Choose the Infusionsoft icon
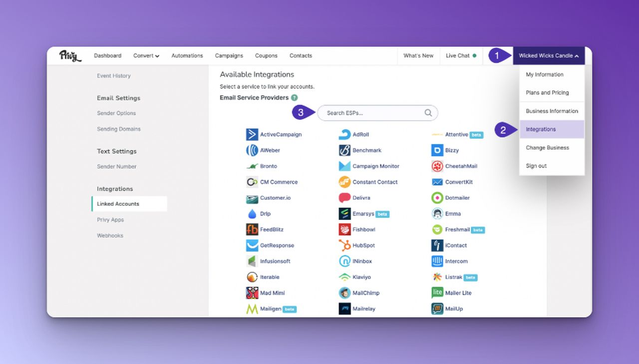The height and width of the screenshot is (364, 639). [252, 261]
